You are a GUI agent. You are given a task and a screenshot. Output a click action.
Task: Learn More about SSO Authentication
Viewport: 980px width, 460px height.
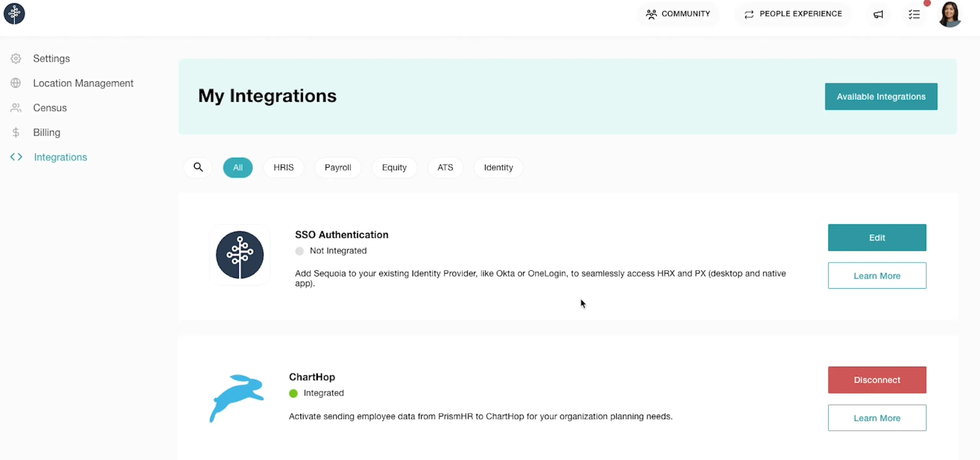point(877,276)
